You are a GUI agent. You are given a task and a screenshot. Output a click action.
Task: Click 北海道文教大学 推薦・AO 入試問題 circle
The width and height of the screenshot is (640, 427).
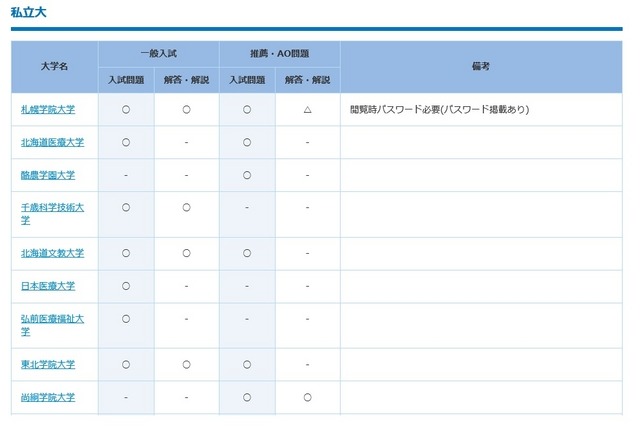(247, 253)
